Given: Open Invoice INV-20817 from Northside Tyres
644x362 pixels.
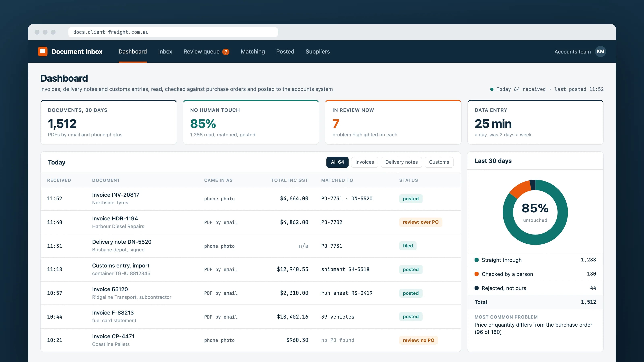Looking at the screenshot, I should [x=251, y=199].
